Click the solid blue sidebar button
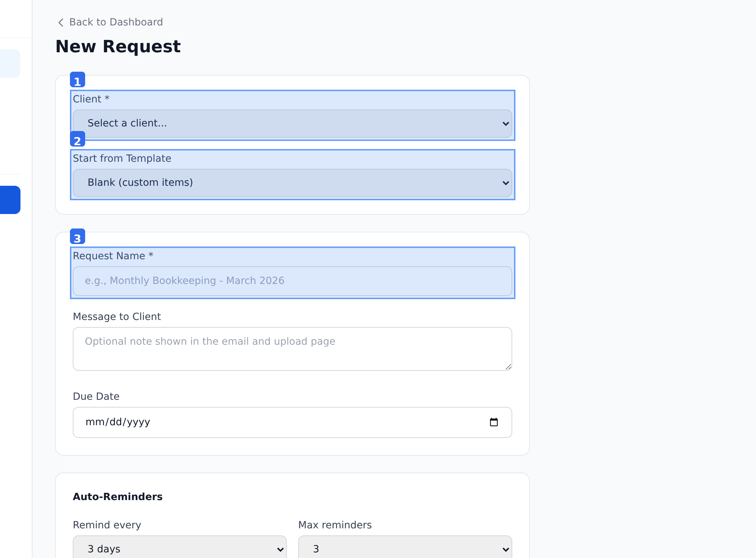 10,200
